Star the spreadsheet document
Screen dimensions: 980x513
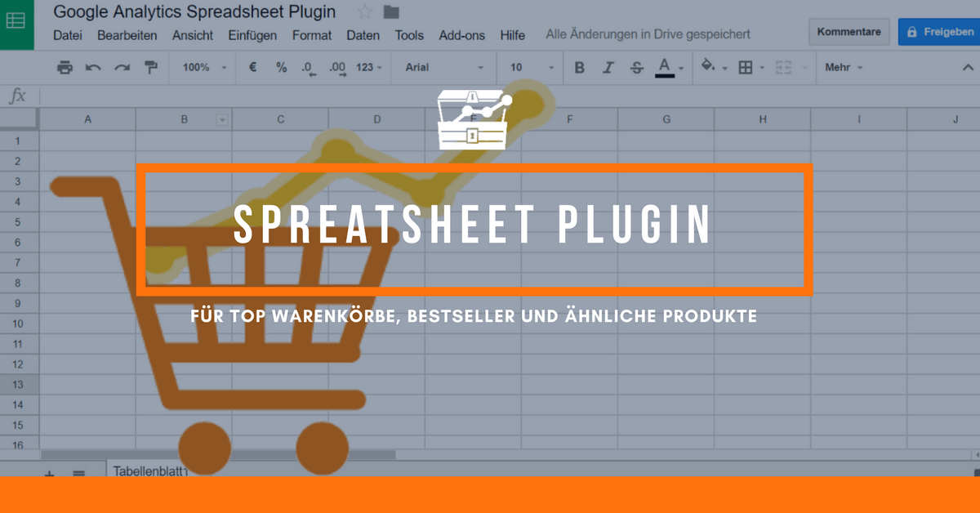[x=364, y=12]
